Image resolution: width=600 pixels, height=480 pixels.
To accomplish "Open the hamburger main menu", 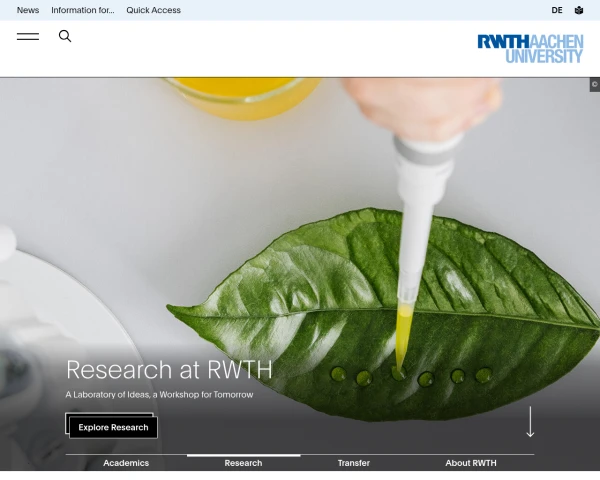I will (x=28, y=36).
